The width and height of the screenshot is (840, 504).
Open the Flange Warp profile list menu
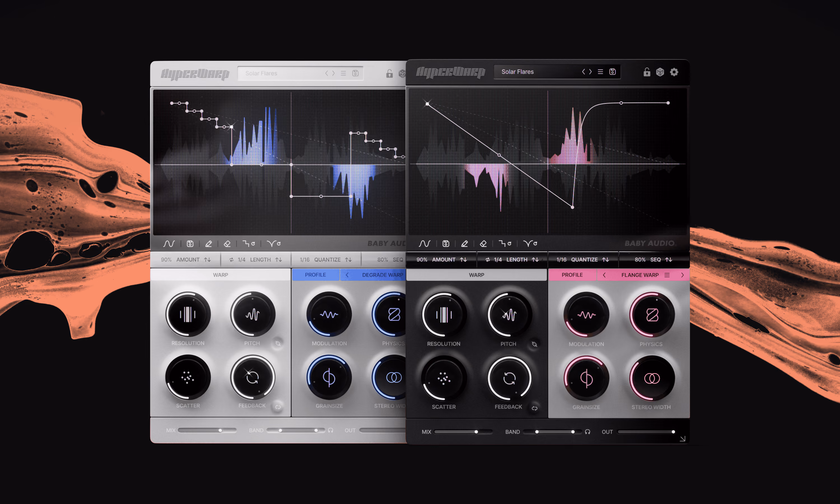[x=667, y=275]
